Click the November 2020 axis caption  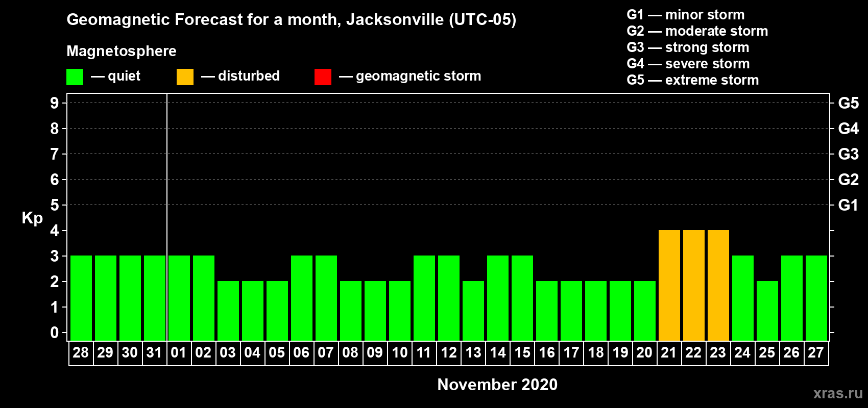tap(497, 385)
